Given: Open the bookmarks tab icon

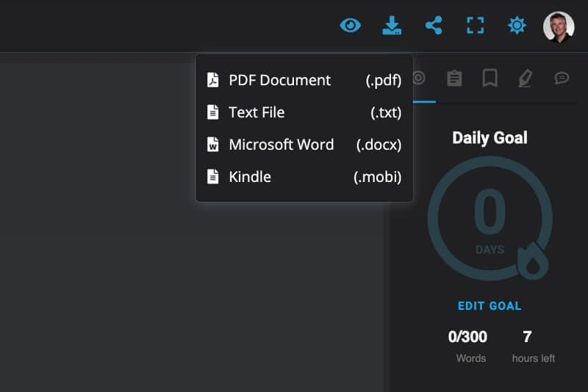Looking at the screenshot, I should point(490,78).
